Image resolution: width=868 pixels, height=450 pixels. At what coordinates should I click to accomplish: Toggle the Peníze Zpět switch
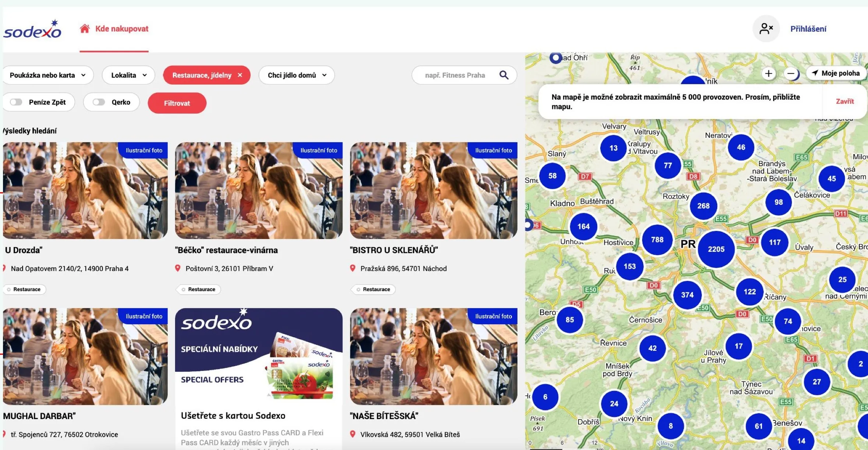pos(16,102)
